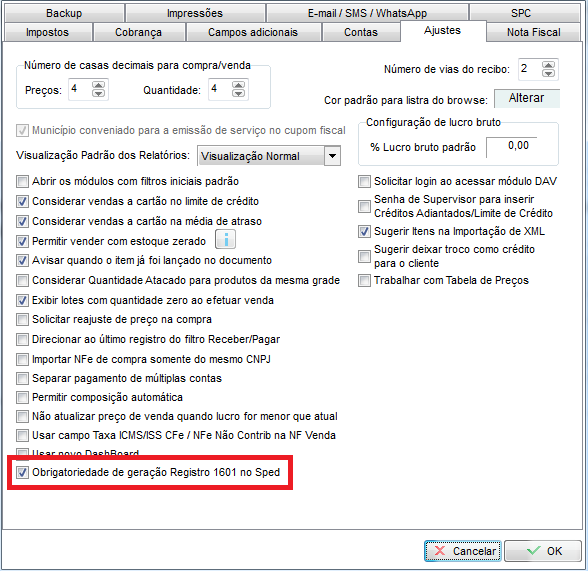The image size is (588, 571).
Task: Decrease Quantidade decimal places with down arrow
Action: [238, 93]
